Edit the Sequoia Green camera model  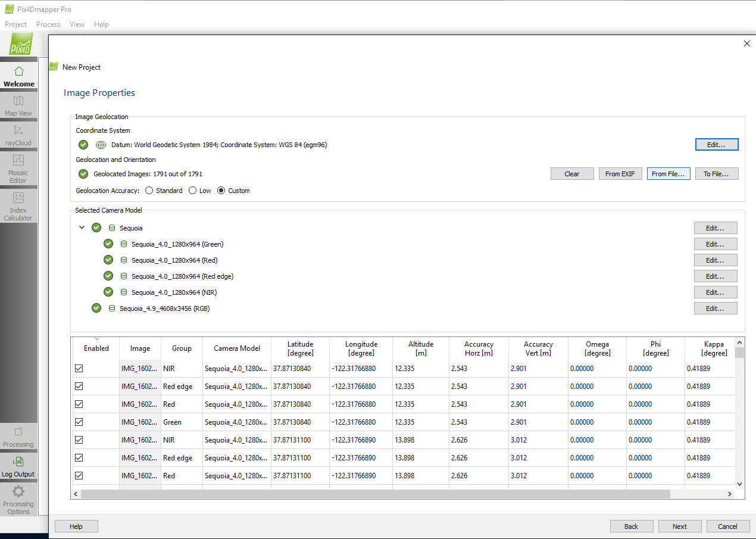(x=716, y=244)
